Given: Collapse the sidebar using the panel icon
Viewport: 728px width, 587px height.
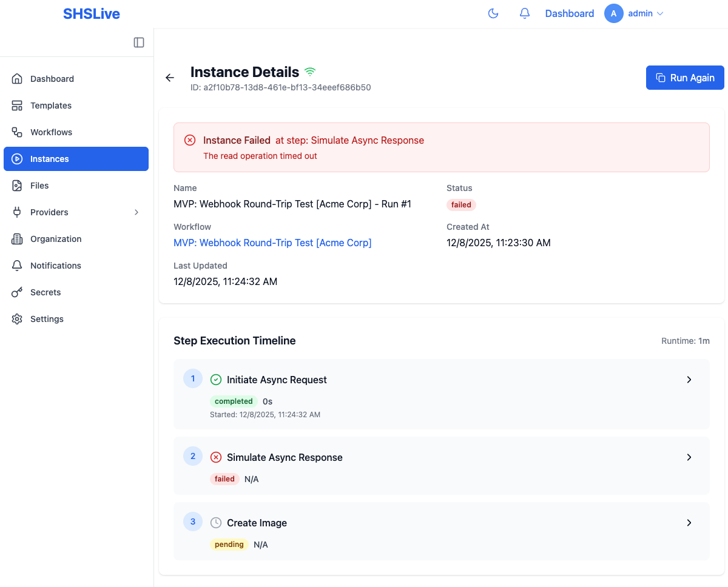Looking at the screenshot, I should click(139, 42).
